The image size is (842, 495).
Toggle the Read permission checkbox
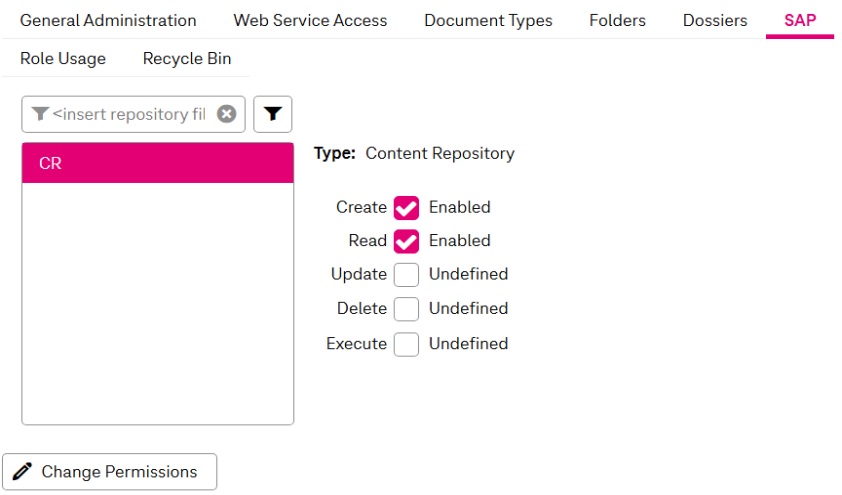pyautogui.click(x=406, y=241)
